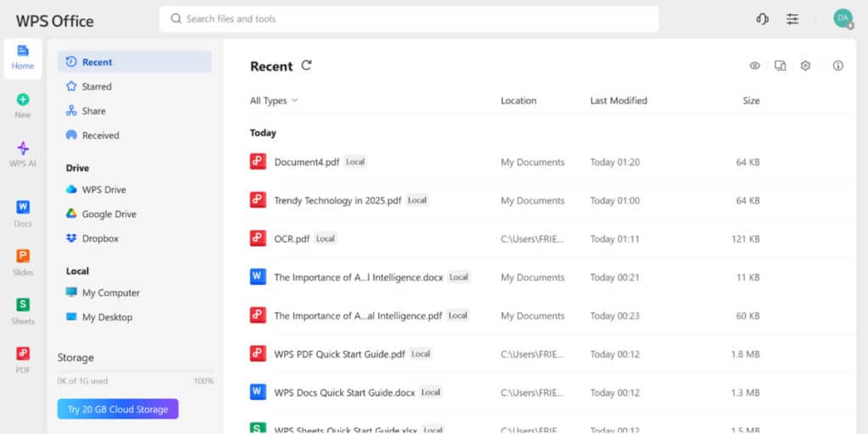Click the PDF icon of Document4.pdf
This screenshot has width=868, height=434.
pos(258,162)
